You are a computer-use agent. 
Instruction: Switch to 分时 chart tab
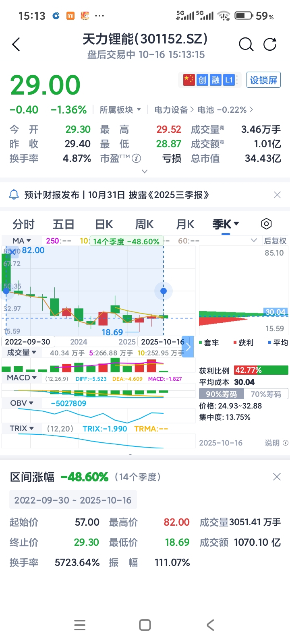[23, 224]
